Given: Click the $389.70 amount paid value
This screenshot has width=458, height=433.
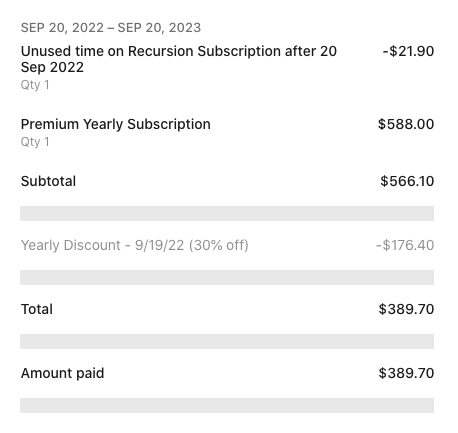Looking at the screenshot, I should [406, 373].
